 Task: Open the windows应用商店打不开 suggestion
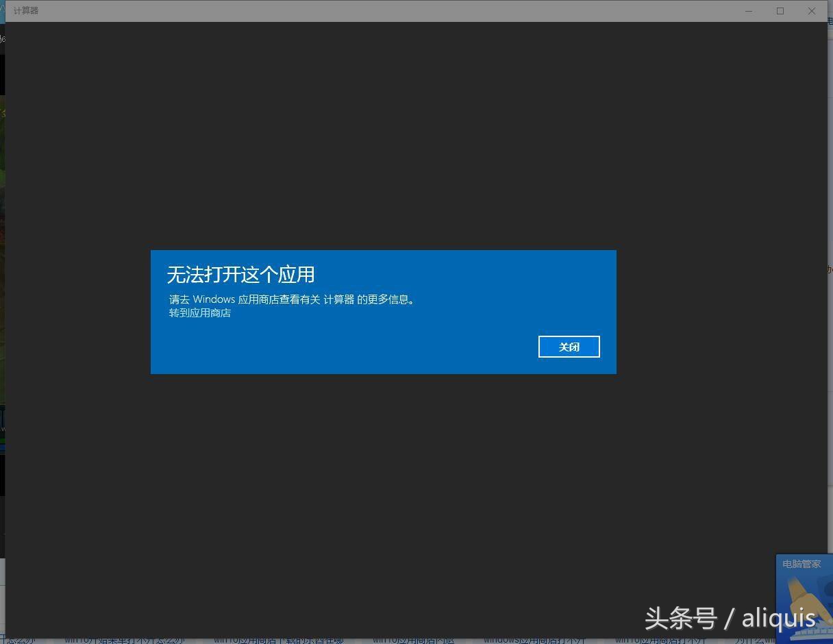point(534,640)
